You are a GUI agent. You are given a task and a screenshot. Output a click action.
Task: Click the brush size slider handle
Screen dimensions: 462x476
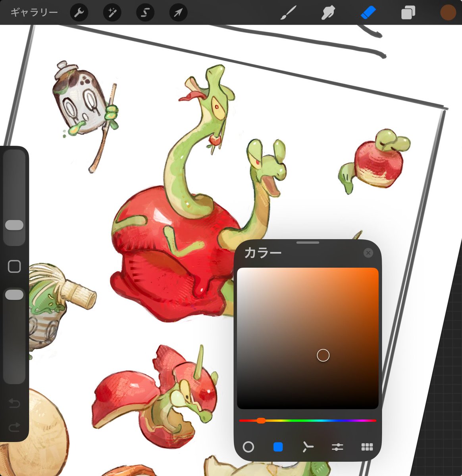(14, 225)
